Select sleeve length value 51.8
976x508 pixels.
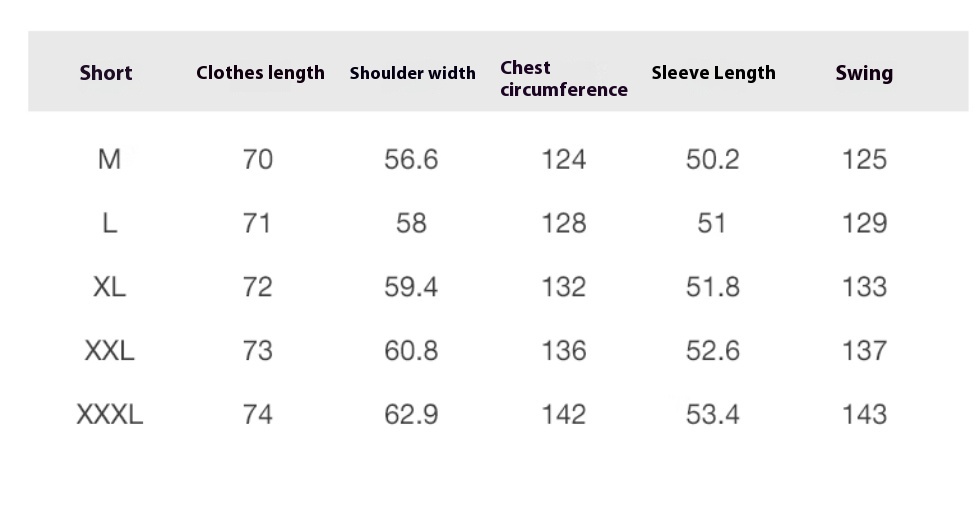pyautogui.click(x=713, y=287)
